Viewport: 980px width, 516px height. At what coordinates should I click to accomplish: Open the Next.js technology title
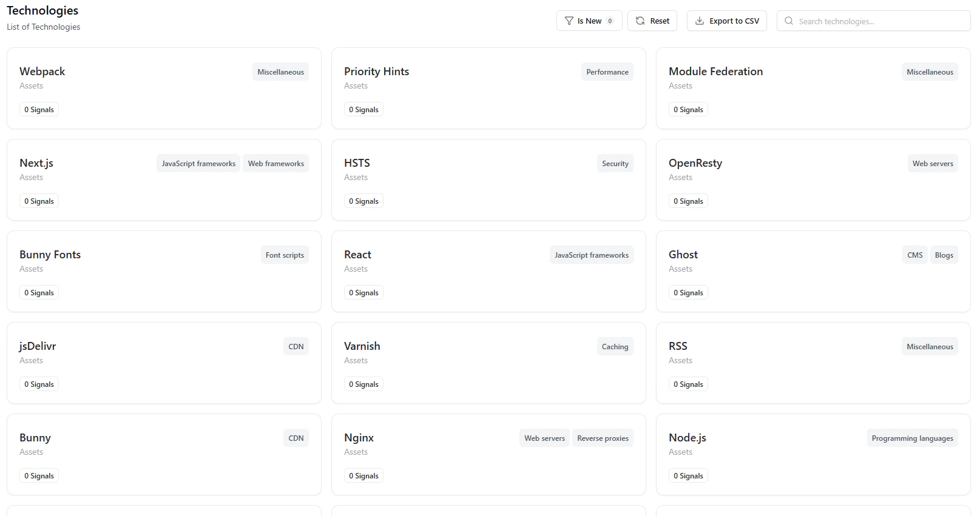click(x=36, y=163)
